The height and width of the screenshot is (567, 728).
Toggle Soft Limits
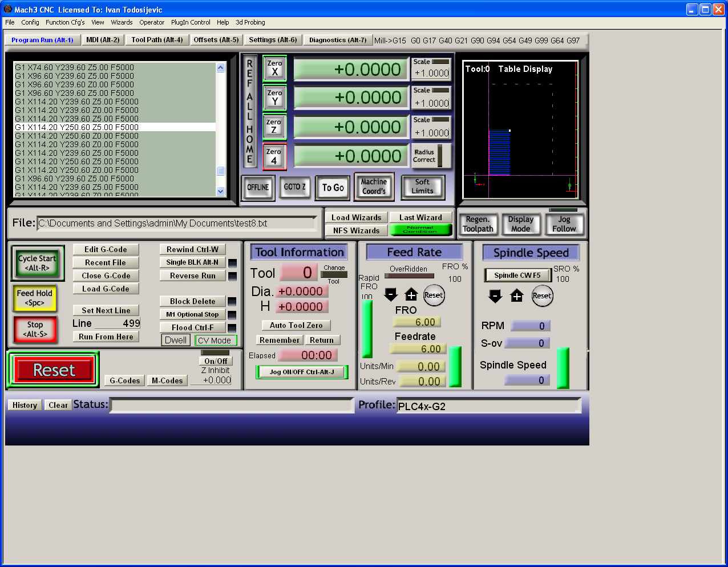click(423, 187)
